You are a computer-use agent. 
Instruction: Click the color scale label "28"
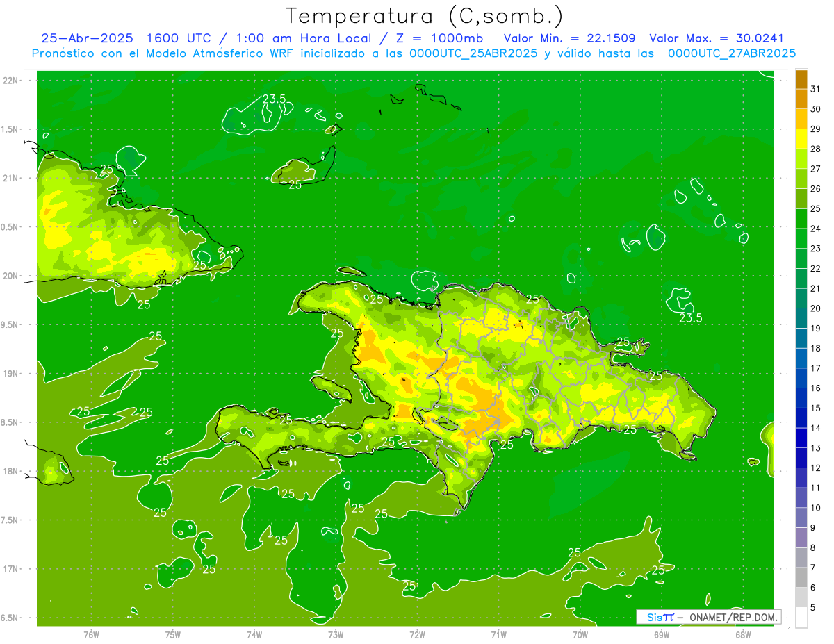point(816,149)
